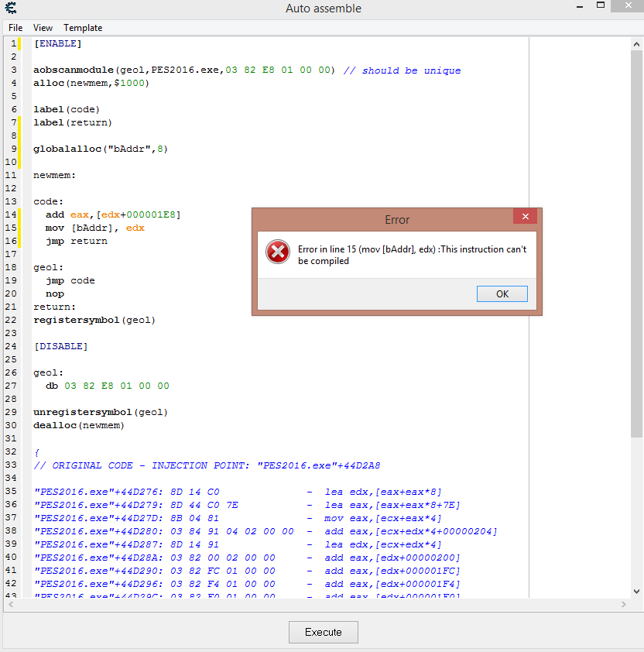Click the Execute button
This screenshot has width=644, height=652.
click(323, 632)
